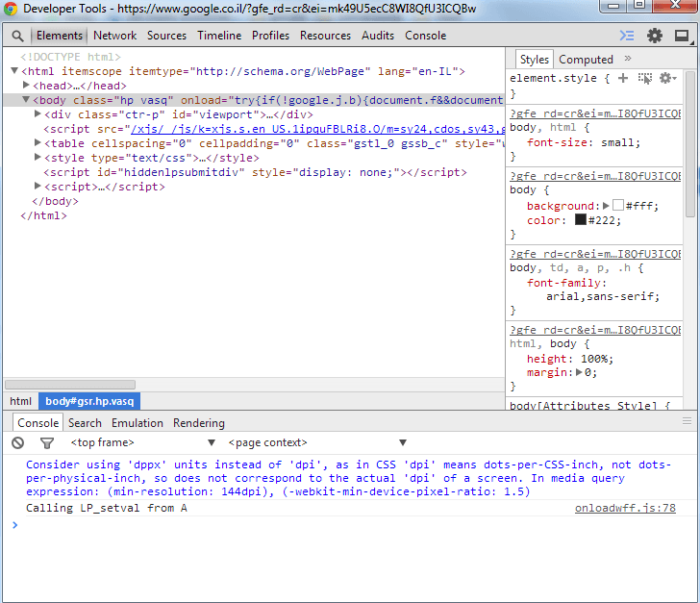Open stylesheet link above height rule
The width and height of the screenshot is (700, 603).
(595, 330)
